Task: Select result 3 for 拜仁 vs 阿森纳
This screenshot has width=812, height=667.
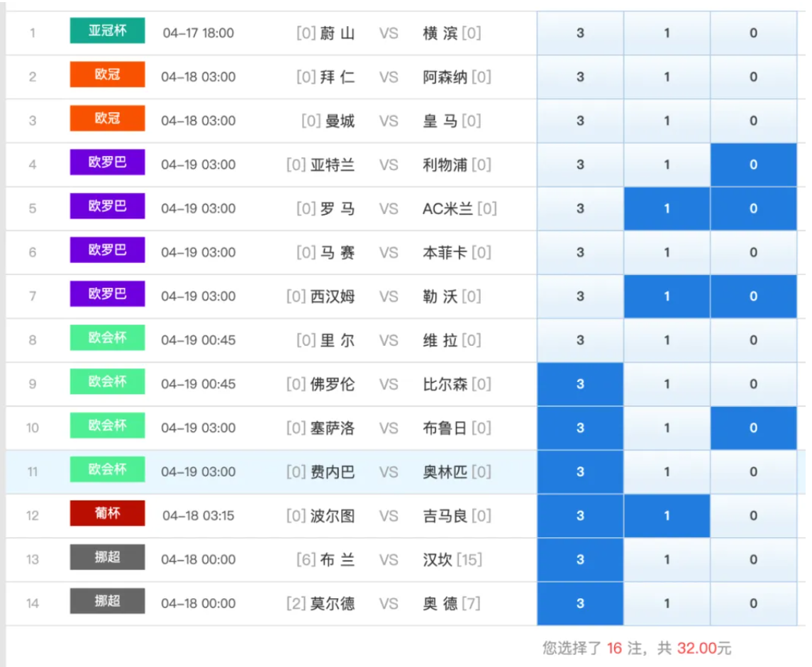Action: tap(580, 77)
